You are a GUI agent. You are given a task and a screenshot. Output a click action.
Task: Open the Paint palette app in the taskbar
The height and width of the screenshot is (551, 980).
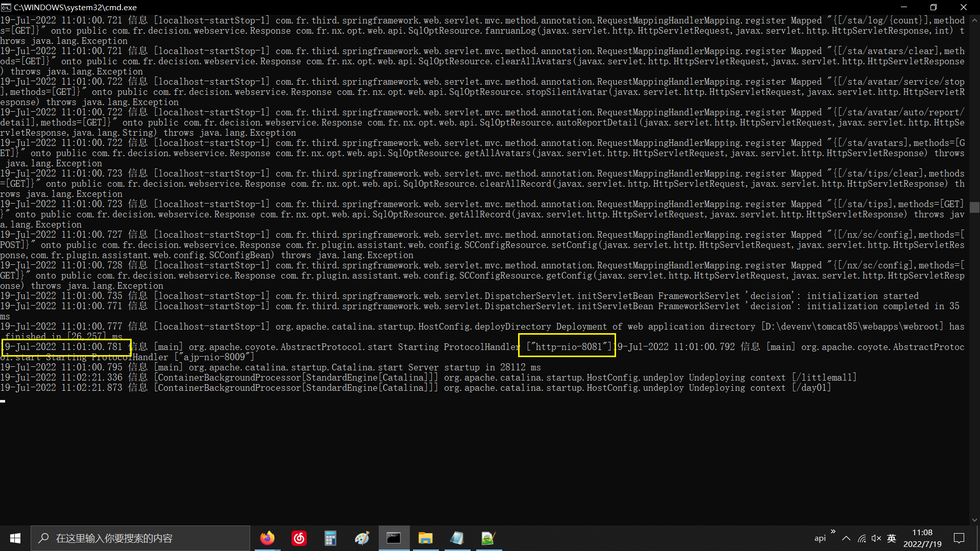(362, 538)
